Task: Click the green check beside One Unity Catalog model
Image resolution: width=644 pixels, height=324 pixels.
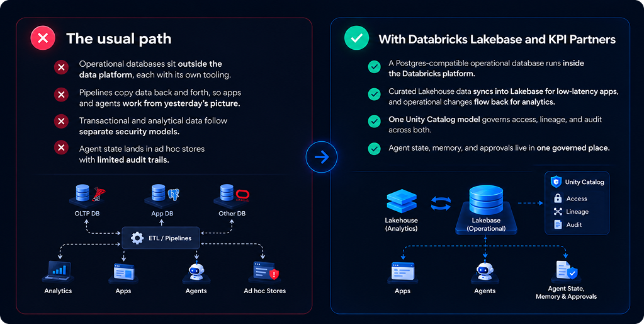Action: (x=374, y=121)
